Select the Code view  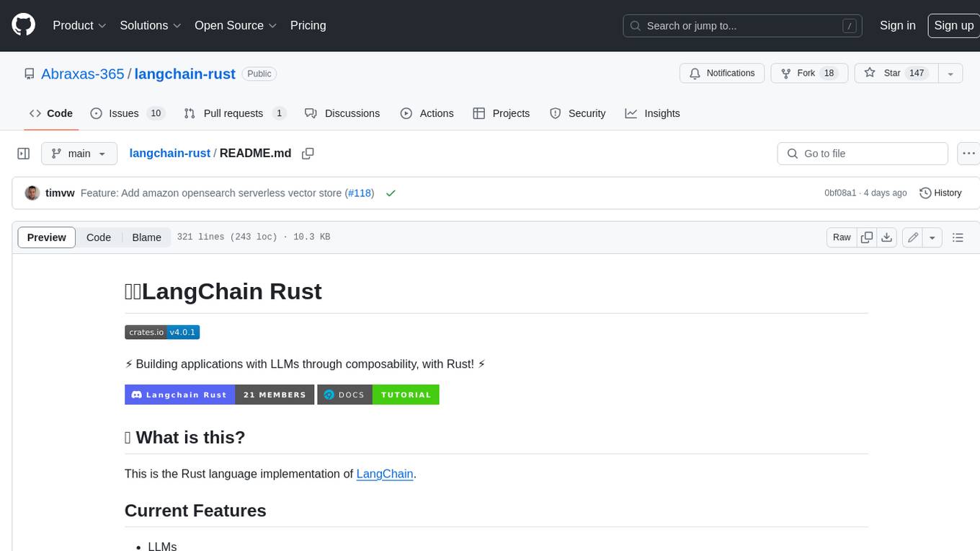click(99, 237)
